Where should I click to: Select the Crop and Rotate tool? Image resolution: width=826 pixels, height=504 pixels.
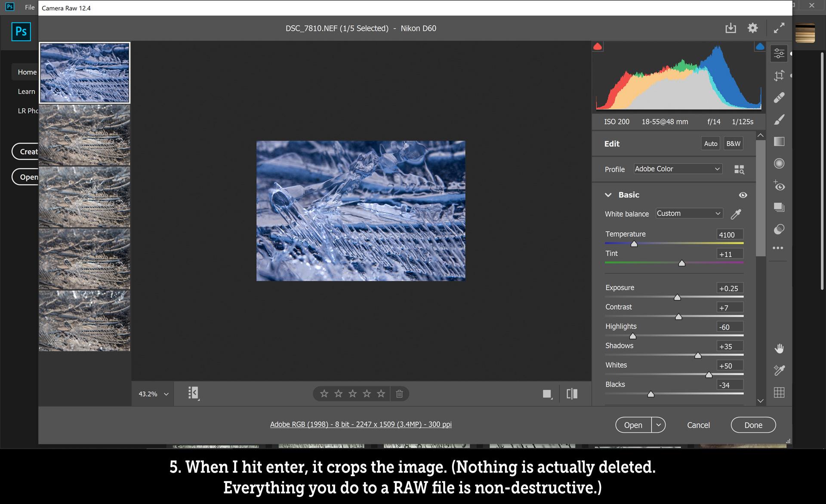(x=779, y=75)
